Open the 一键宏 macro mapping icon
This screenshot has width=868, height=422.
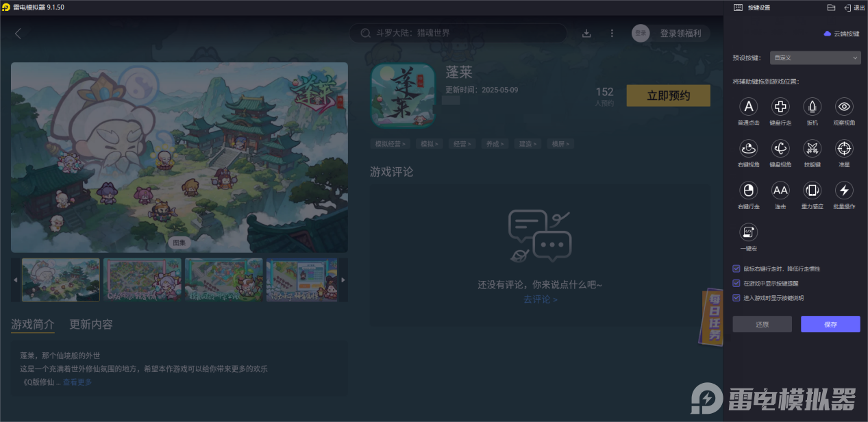[748, 231]
